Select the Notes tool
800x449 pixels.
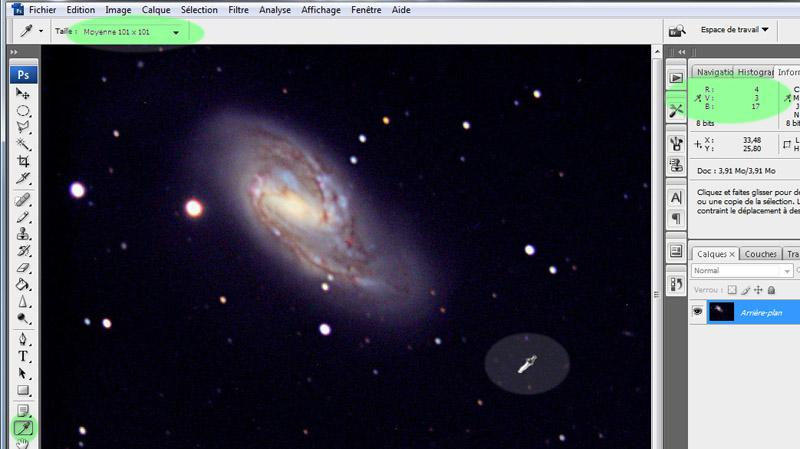22,410
